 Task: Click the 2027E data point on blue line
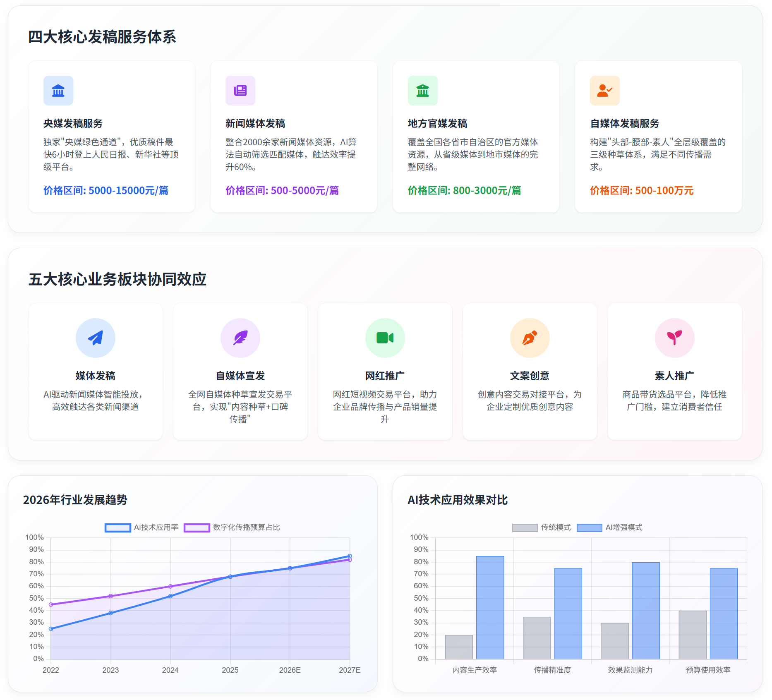pyautogui.click(x=350, y=556)
